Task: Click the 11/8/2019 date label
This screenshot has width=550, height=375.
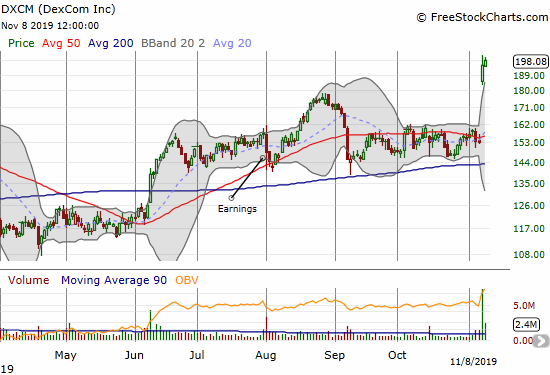Action: pos(474,362)
